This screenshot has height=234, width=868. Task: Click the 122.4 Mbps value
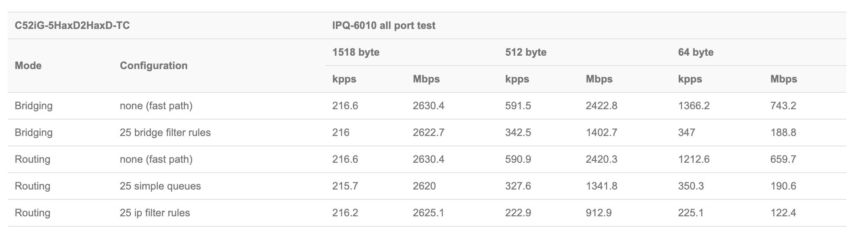coord(783,213)
